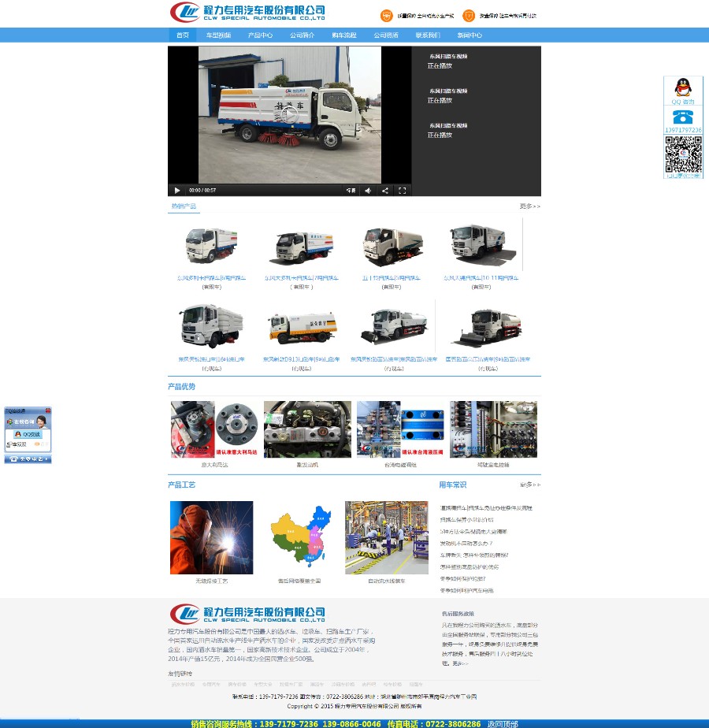Open the 公司资质 nav item
The image size is (709, 728).
386,35
